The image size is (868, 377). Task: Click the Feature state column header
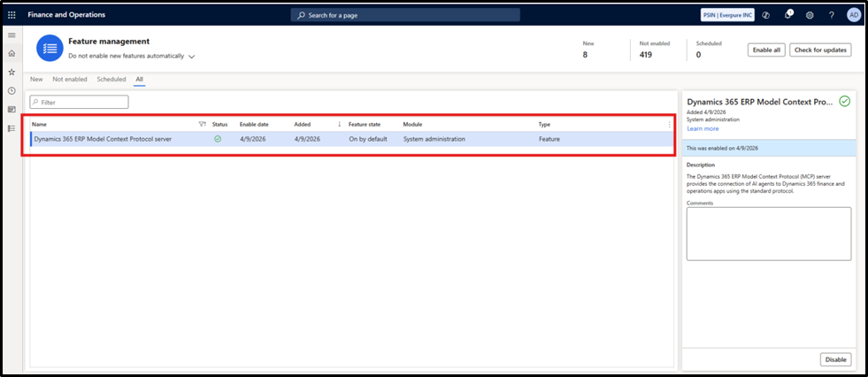pyautogui.click(x=365, y=125)
